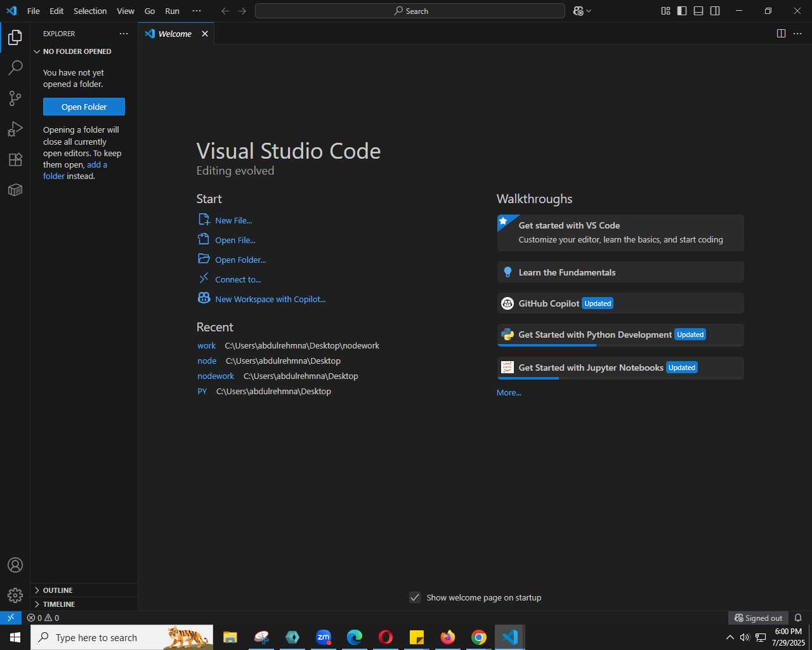Click the blue Open Folder button
This screenshot has height=650, width=812.
click(84, 107)
